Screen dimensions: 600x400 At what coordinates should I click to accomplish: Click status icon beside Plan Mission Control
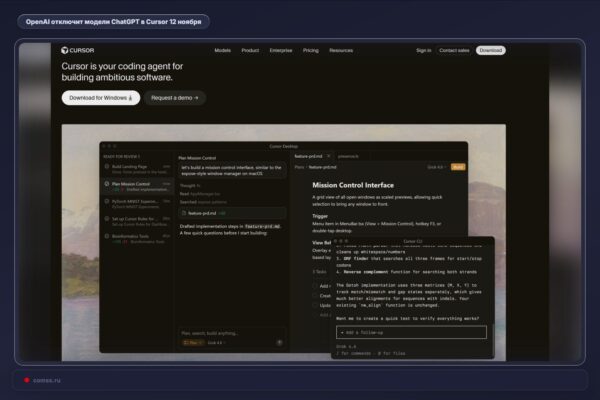[107, 184]
